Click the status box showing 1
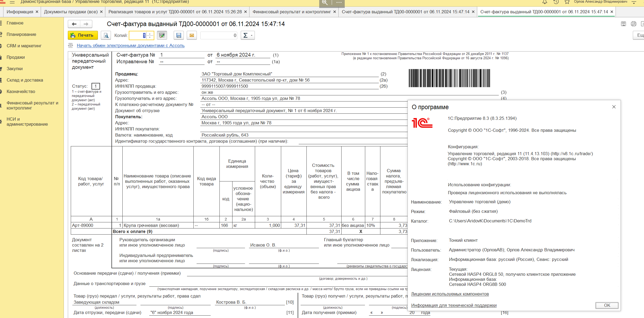The height and width of the screenshot is (318, 644). 96,86
